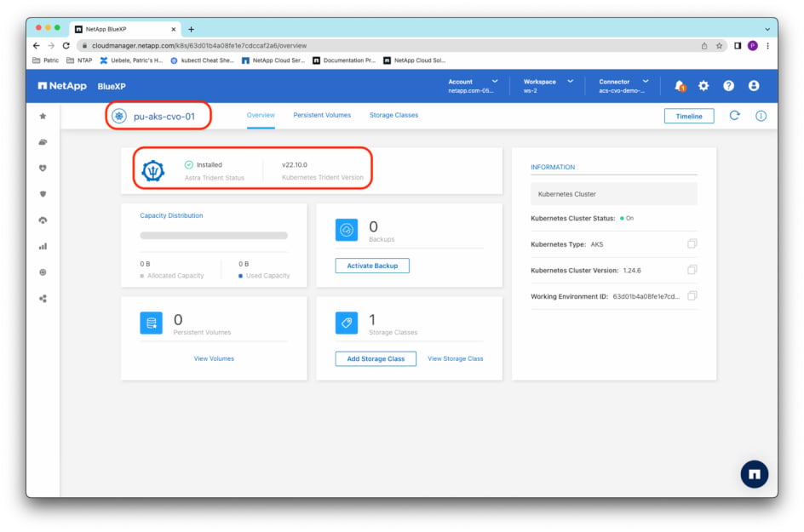Image resolution: width=804 pixels, height=532 pixels.
Task: Open the NetApp Cloud Sol... bookmark
Action: point(414,60)
